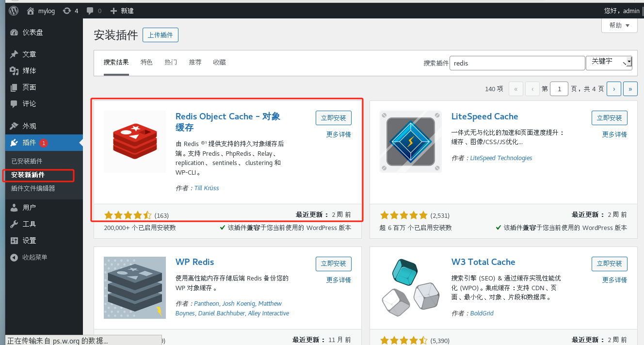644x345 pixels.
Task: Click the 上传插件 upload plugin button
Action: 161,35
